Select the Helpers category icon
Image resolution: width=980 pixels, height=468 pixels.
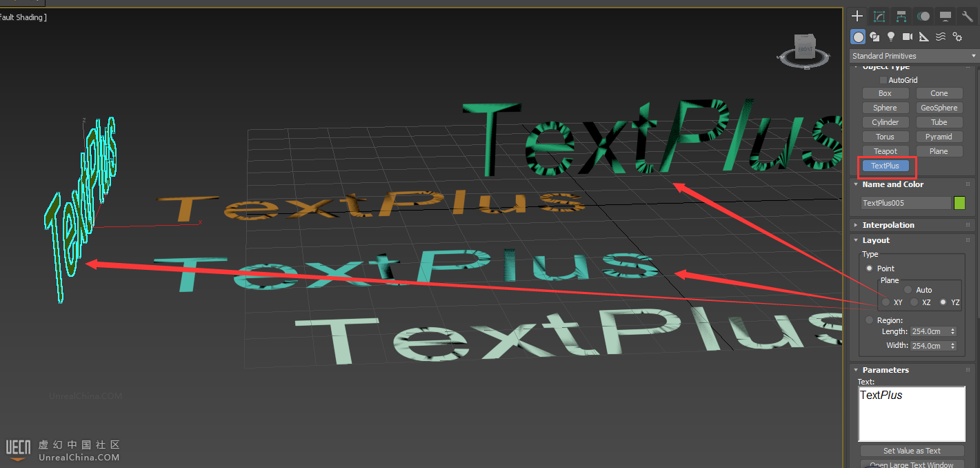click(924, 37)
